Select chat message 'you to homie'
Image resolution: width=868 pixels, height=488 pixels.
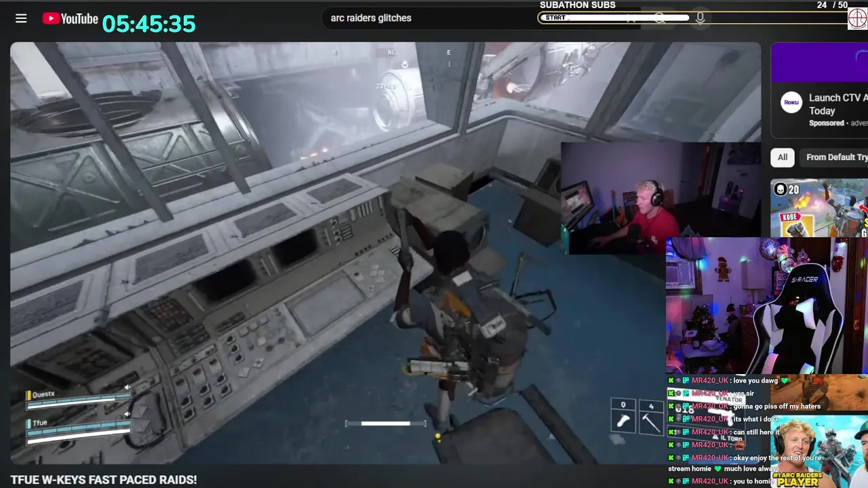coord(752,481)
